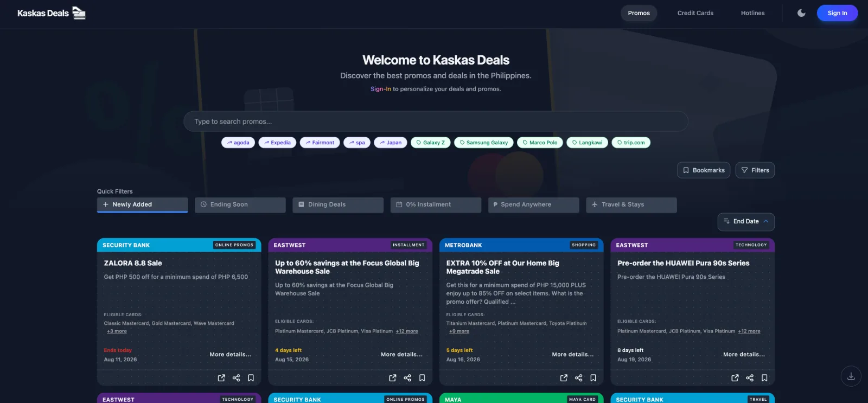Share the Focus Global Big Warehouse Sale promo

(x=407, y=378)
